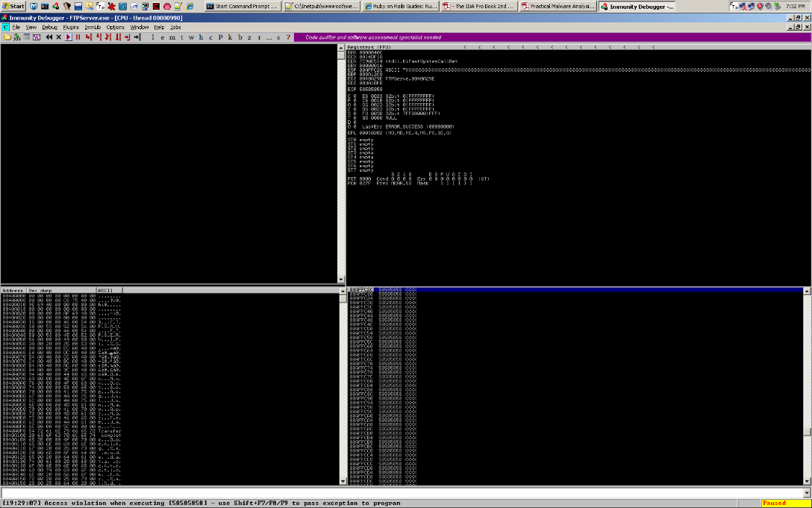Click the Open file folder icon
812x508 pixels.
7,37
